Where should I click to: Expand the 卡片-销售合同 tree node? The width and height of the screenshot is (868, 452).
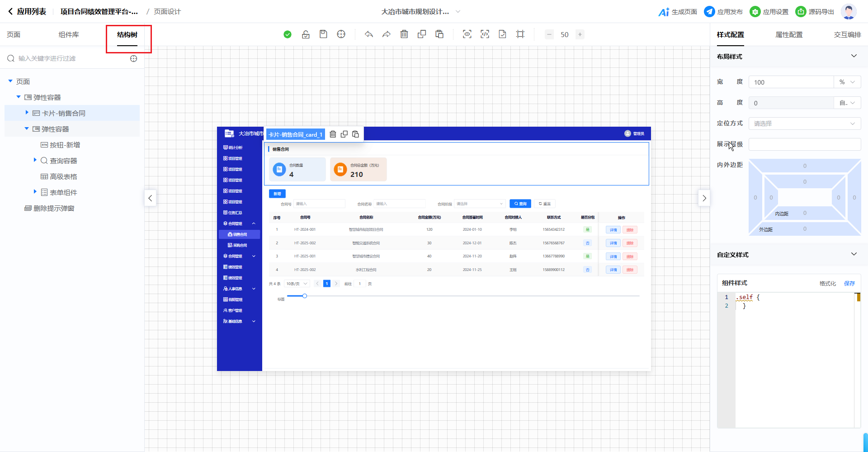(27, 113)
